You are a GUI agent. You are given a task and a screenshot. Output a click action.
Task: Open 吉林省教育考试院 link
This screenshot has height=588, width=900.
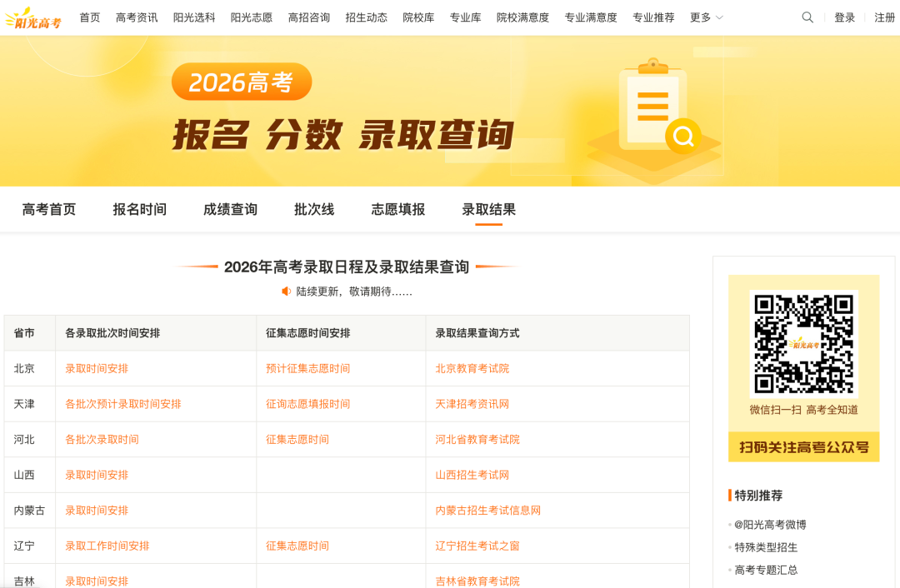click(477, 581)
